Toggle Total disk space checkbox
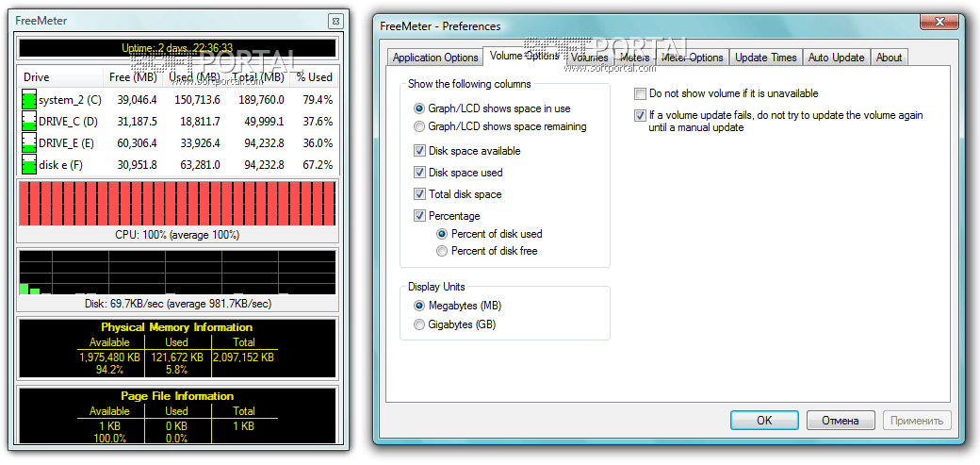 [x=418, y=194]
